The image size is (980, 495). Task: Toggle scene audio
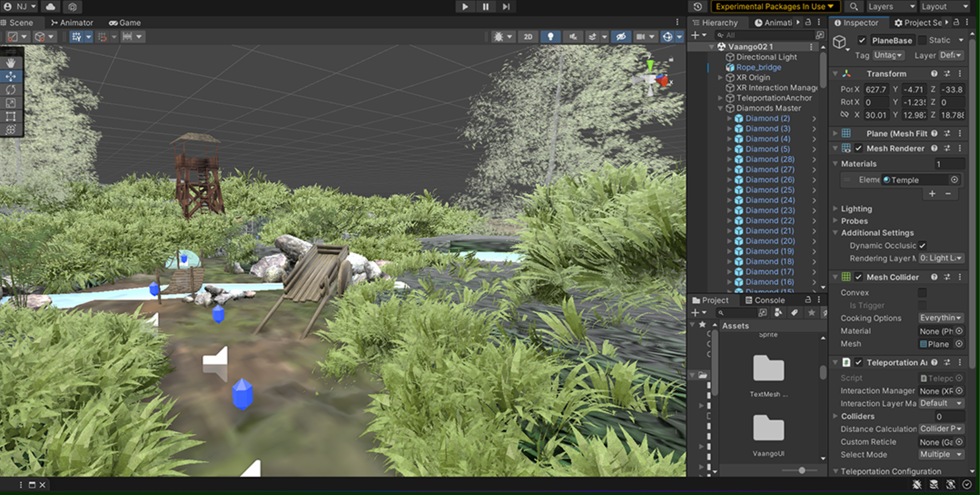(573, 37)
